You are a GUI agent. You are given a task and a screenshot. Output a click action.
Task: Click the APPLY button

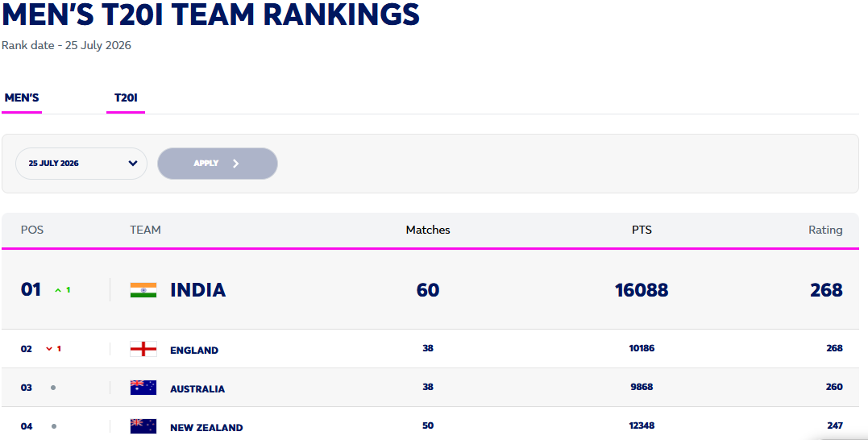pos(218,164)
